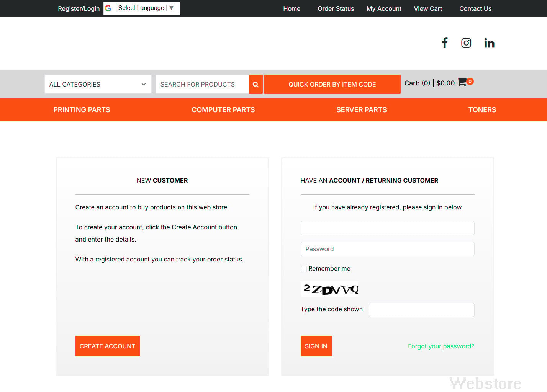The height and width of the screenshot is (392, 547).
Task: Click the captcha code image
Action: pyautogui.click(x=330, y=289)
